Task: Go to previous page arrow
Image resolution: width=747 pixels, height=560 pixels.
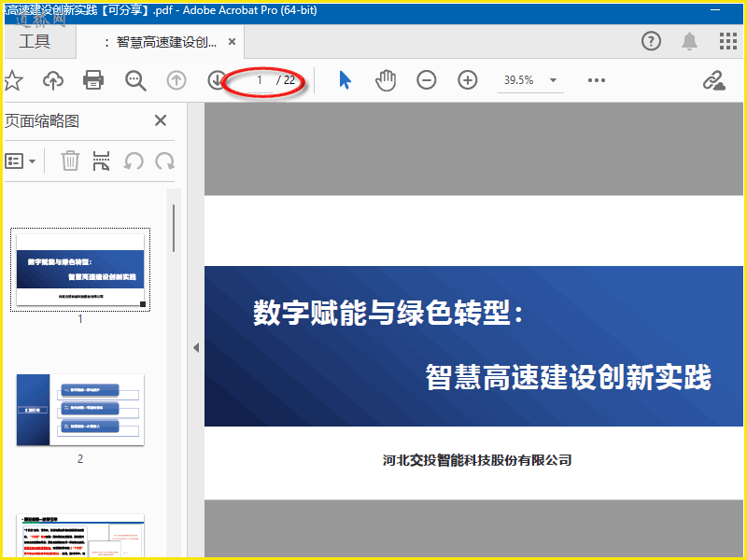Action: (x=176, y=80)
